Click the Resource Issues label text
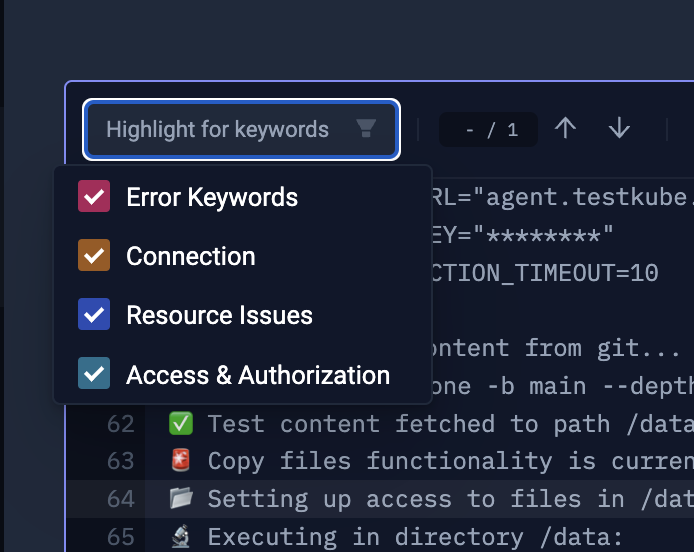 pyautogui.click(x=219, y=315)
